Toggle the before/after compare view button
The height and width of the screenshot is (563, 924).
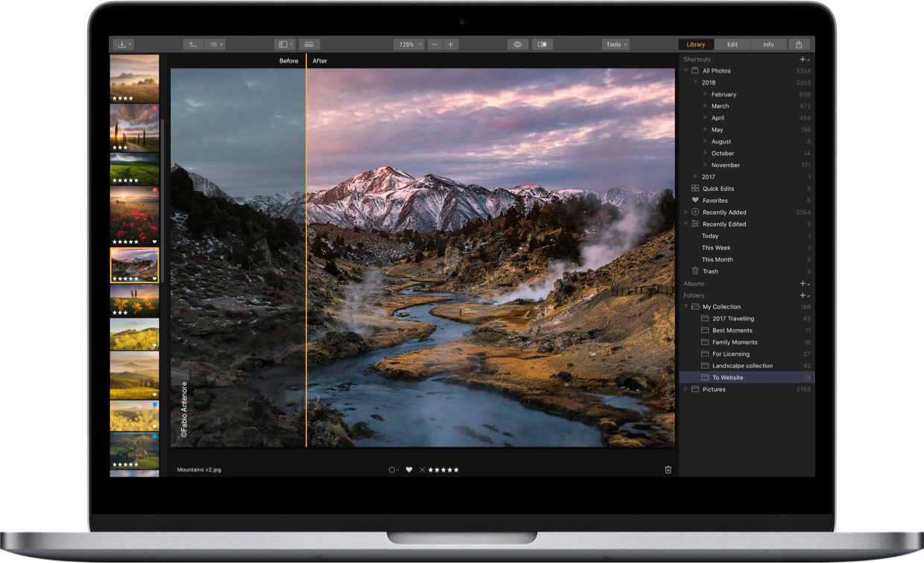[542, 45]
